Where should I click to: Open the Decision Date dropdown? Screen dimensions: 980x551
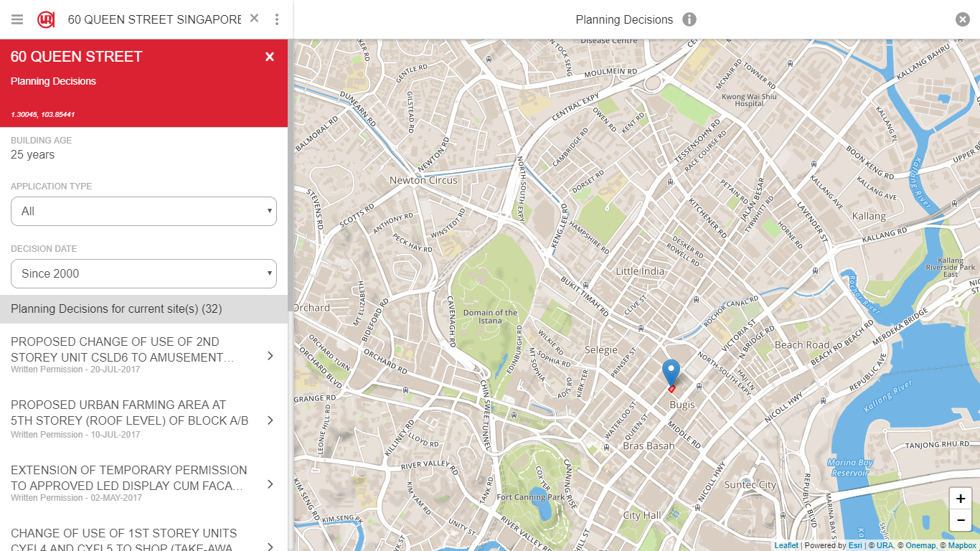tap(143, 273)
